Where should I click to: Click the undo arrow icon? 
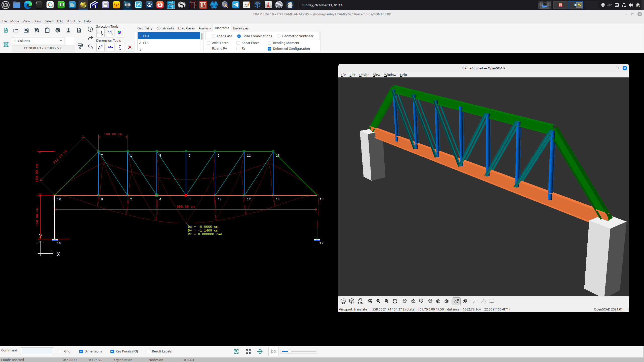[90, 47]
